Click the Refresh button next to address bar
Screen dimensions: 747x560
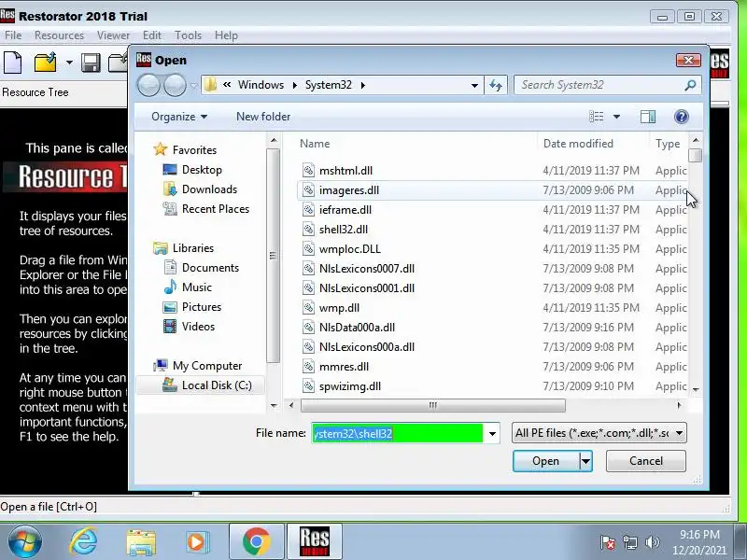[x=496, y=85]
